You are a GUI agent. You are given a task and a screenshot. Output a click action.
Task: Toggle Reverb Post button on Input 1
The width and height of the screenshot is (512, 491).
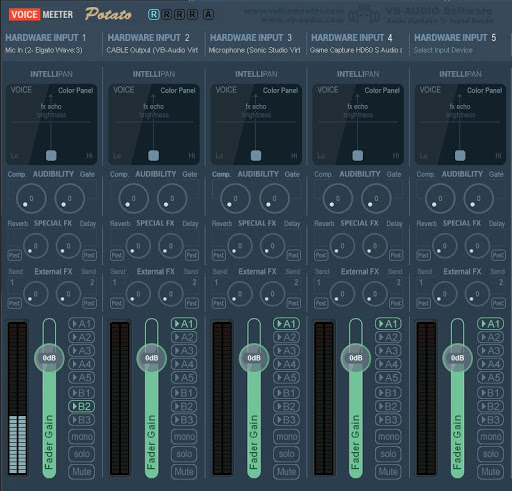14,255
